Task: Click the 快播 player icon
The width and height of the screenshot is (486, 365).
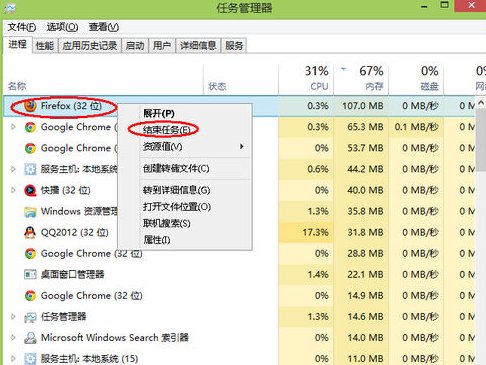Action: tap(30, 190)
